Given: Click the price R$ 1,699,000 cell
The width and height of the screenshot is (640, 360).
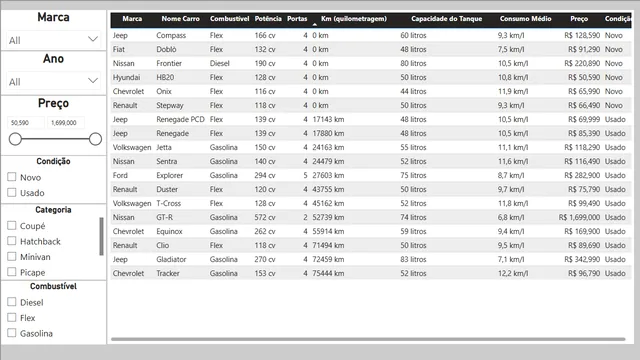Looking at the screenshot, I should tap(579, 218).
